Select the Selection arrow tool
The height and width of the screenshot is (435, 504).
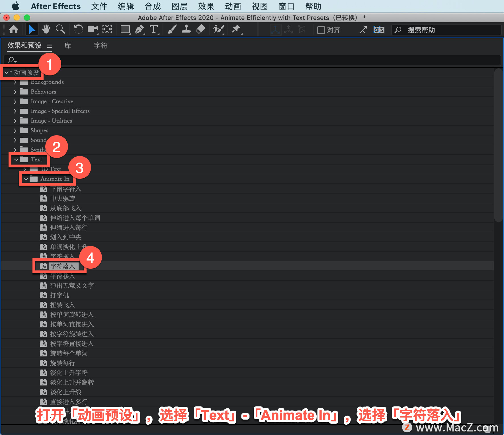pyautogui.click(x=32, y=29)
